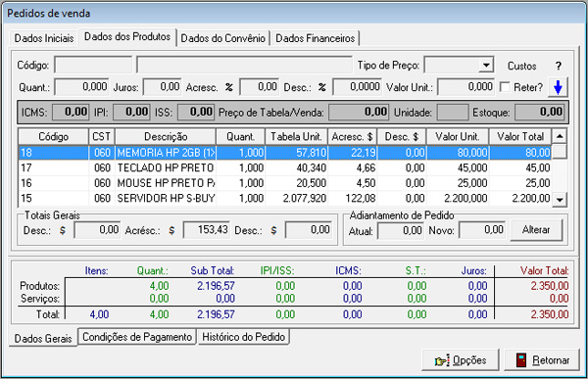Click code 16 cell
588x379 pixels.
[53, 183]
